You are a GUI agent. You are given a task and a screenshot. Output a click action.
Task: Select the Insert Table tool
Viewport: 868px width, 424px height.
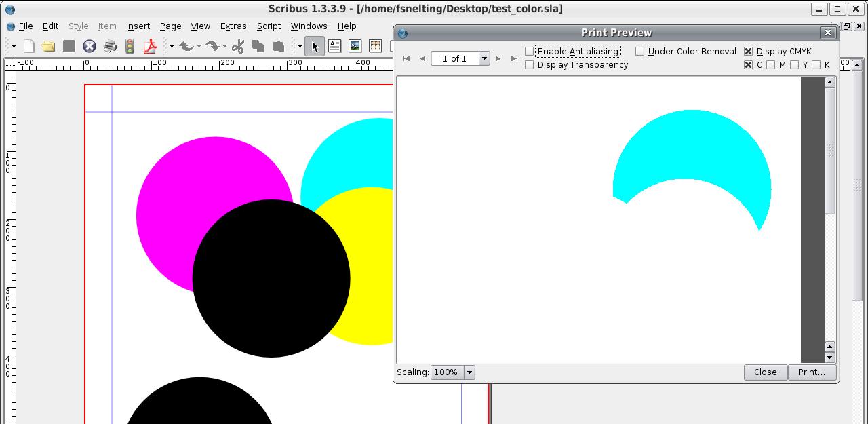375,46
